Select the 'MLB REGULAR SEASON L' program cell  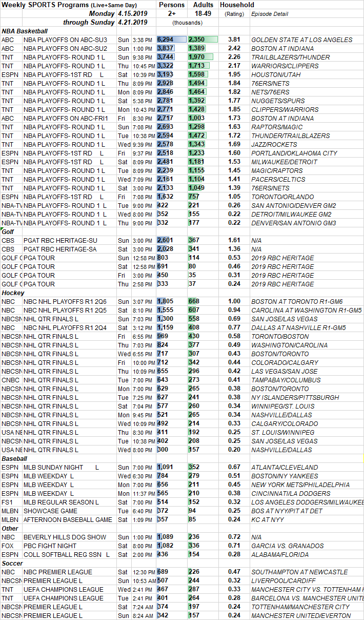[x=69, y=502]
